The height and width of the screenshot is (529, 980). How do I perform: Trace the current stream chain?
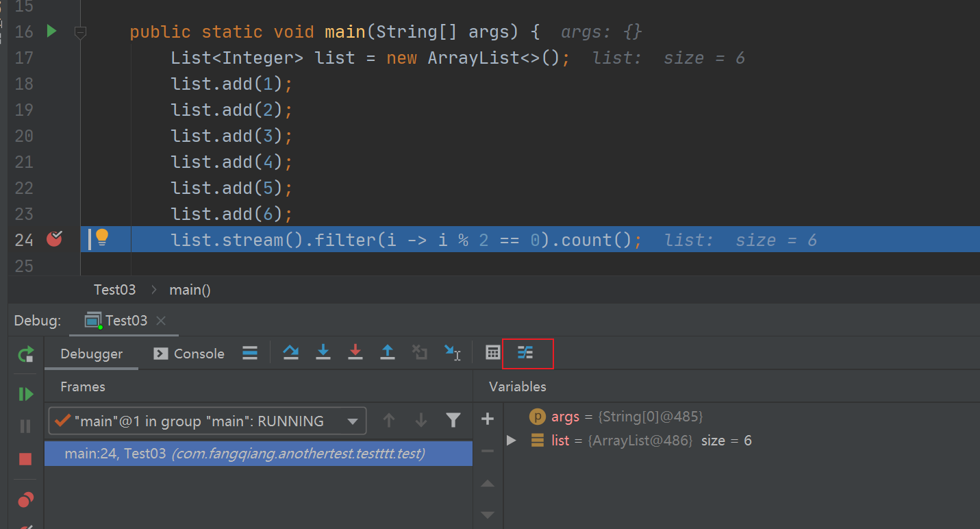point(525,353)
